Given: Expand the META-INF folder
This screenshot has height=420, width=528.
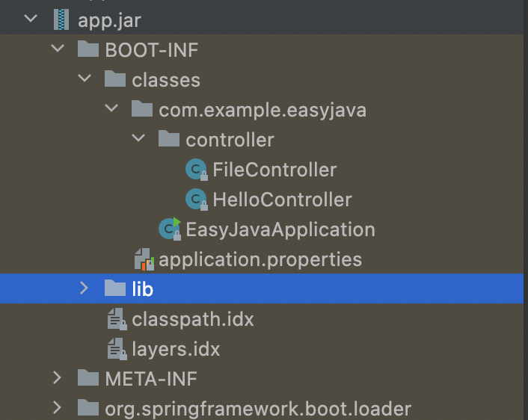Looking at the screenshot, I should click(58, 378).
